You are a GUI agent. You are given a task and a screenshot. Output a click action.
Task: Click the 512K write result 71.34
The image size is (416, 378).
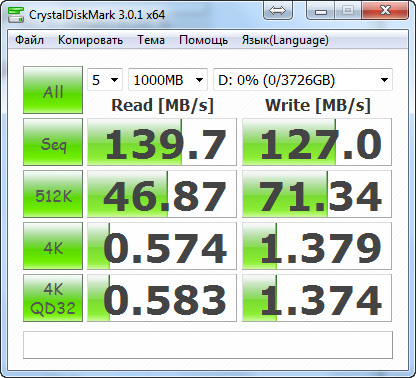coord(317,194)
